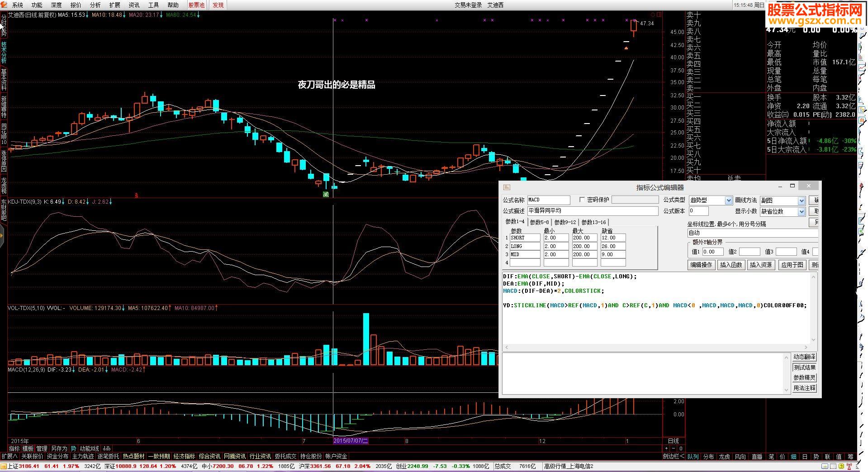Open the 东财股吧 sidebar tab
868x472 pixels.
tap(4, 210)
